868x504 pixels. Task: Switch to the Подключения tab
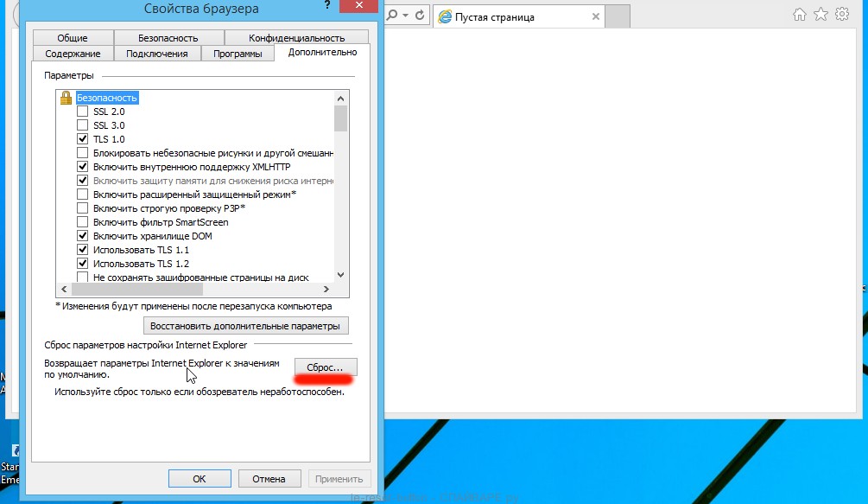click(156, 54)
